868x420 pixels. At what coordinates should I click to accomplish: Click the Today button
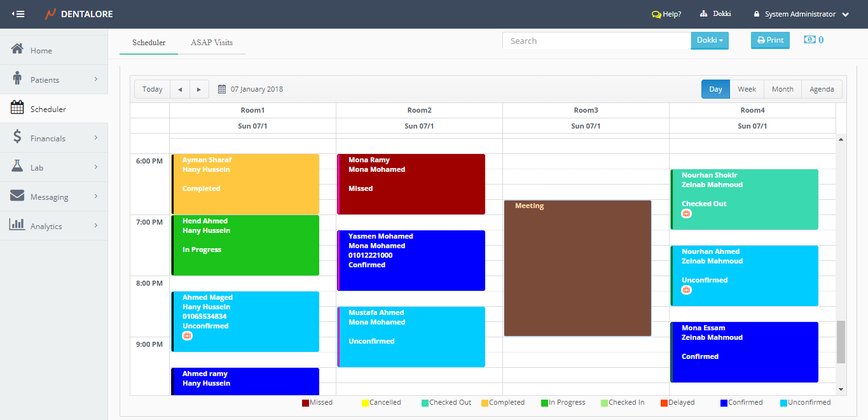(x=152, y=89)
